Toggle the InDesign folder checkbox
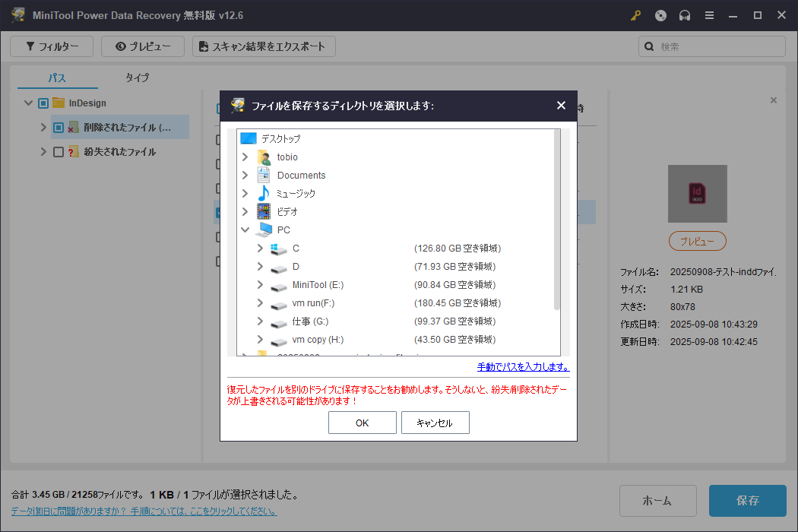This screenshot has height=532, width=798. click(43, 103)
